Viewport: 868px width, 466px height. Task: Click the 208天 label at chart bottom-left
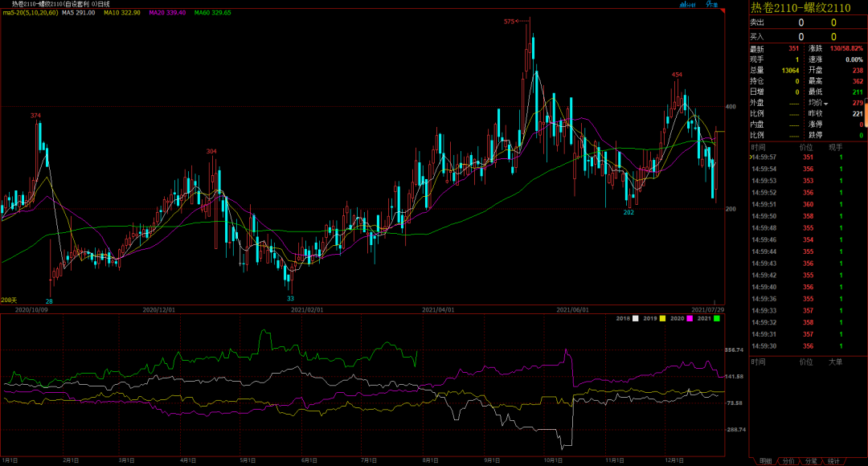tap(9, 299)
